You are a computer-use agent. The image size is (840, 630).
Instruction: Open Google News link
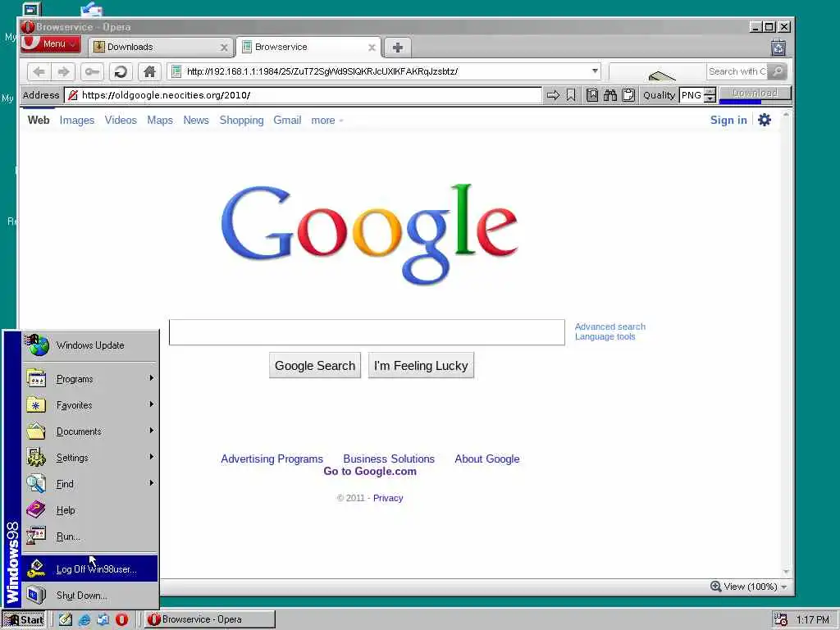[x=196, y=121]
